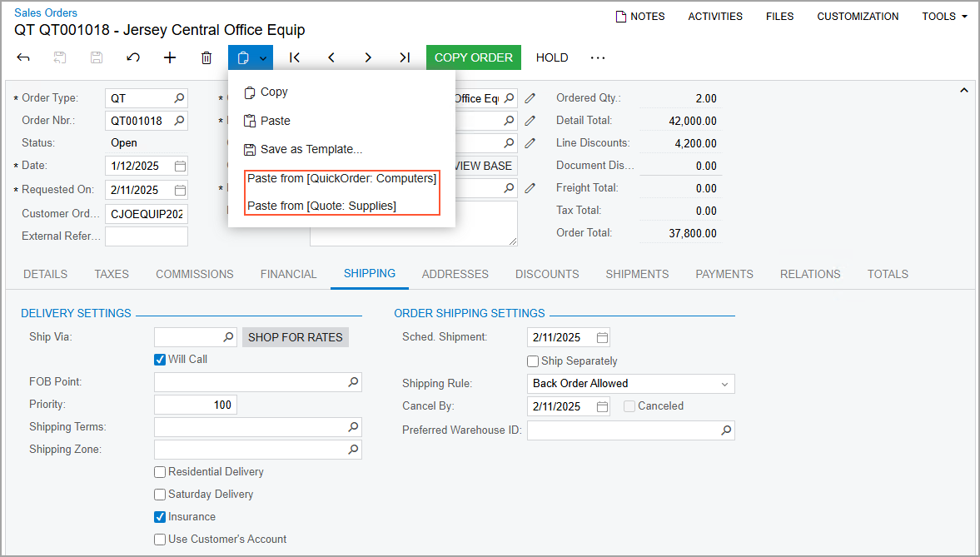This screenshot has width=980, height=557.
Task: Click the Copy Order button
Action: point(474,57)
